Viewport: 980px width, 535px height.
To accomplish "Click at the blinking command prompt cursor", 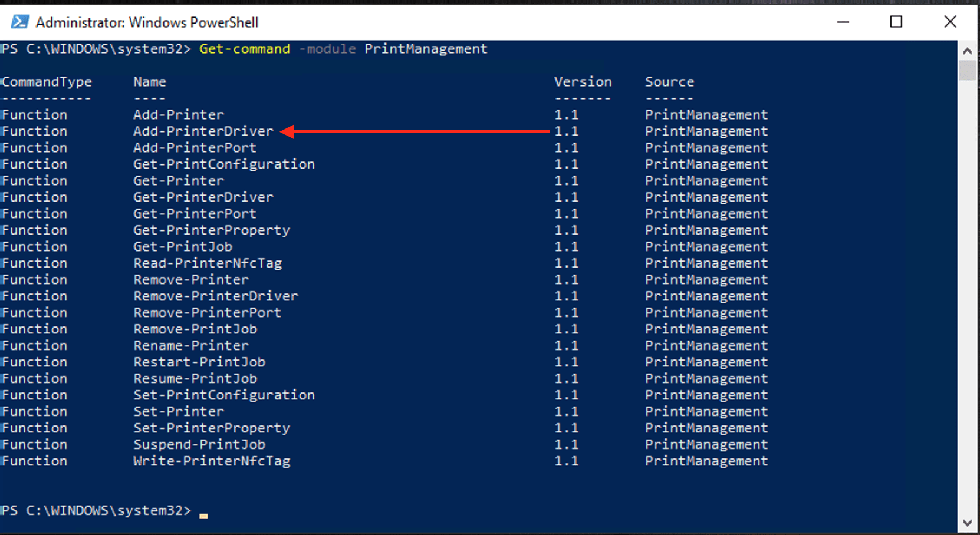I will click(203, 514).
